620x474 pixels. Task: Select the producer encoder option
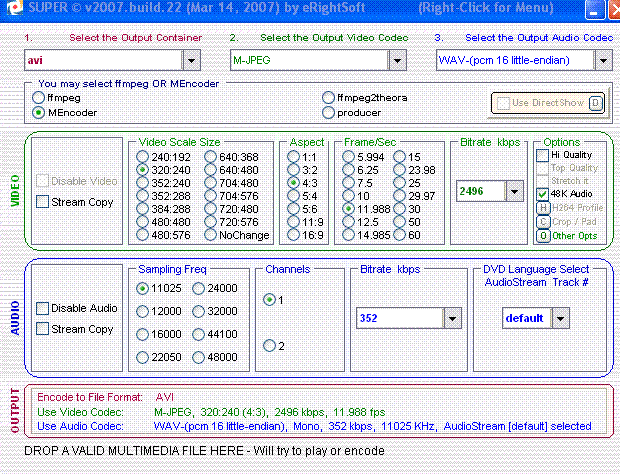328,113
